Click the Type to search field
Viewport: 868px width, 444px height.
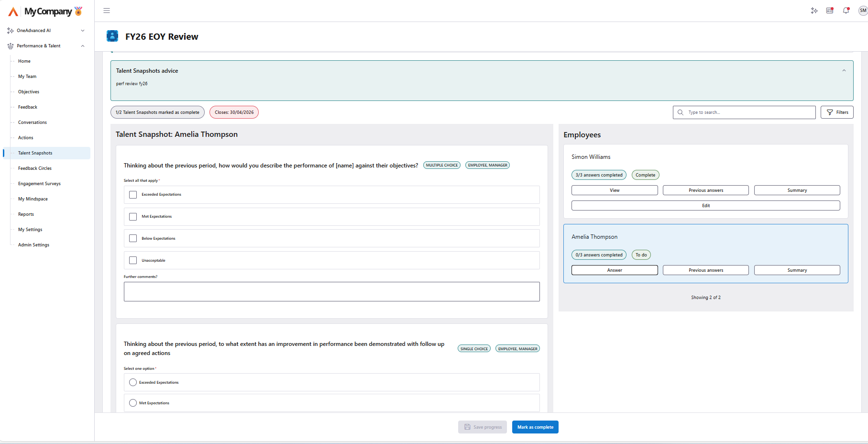[x=744, y=112]
